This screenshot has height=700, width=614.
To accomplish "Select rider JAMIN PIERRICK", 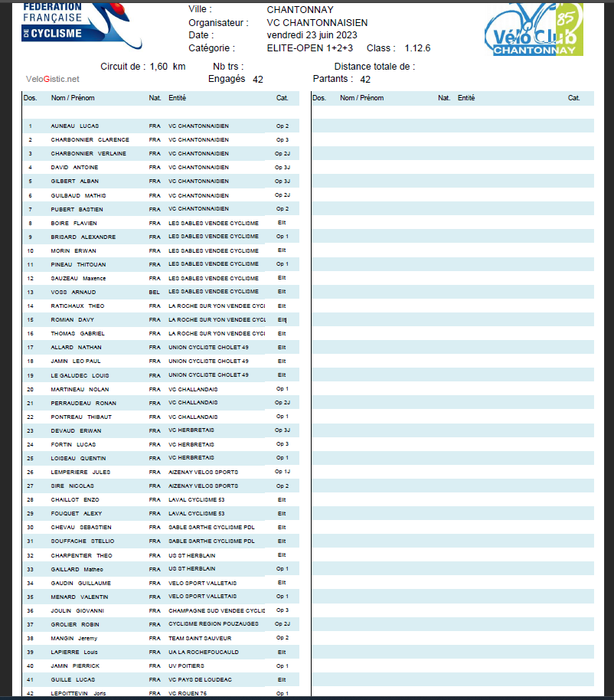I will 76,666.
